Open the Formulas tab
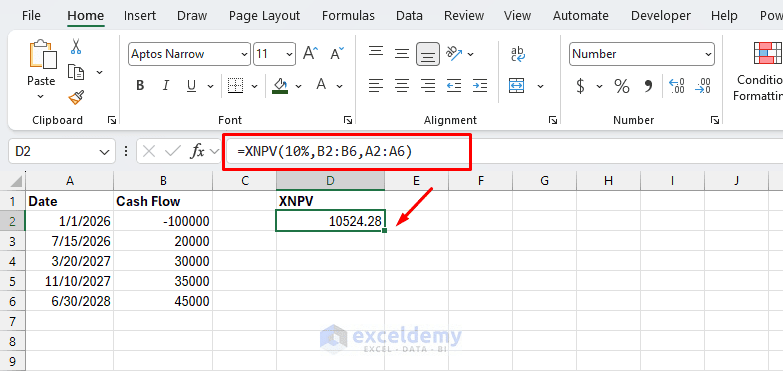Screen dimensions: 783x371 pos(348,15)
